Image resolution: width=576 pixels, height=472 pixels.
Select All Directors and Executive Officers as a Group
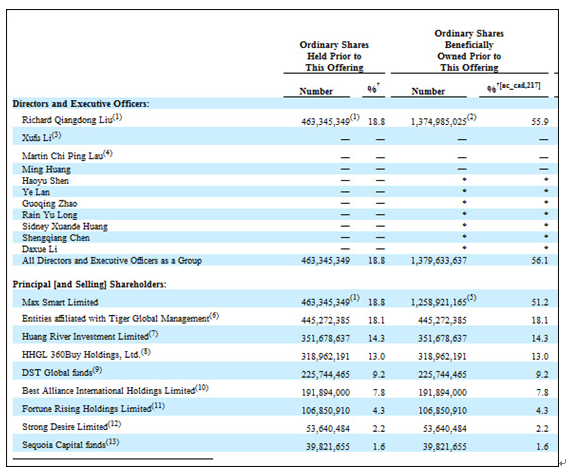pyautogui.click(x=112, y=261)
